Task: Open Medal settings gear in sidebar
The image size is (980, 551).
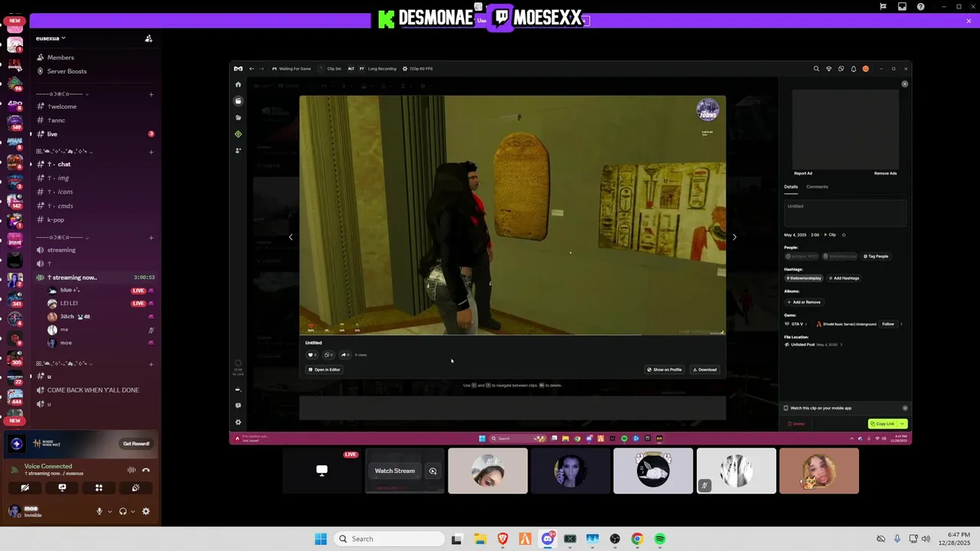Action: (238, 422)
